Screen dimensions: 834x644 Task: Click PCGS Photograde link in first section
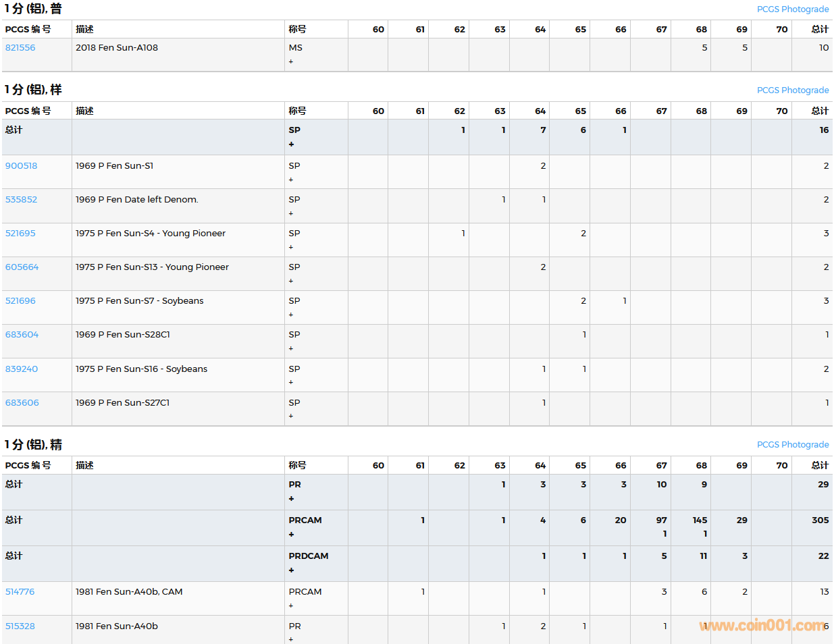click(792, 9)
